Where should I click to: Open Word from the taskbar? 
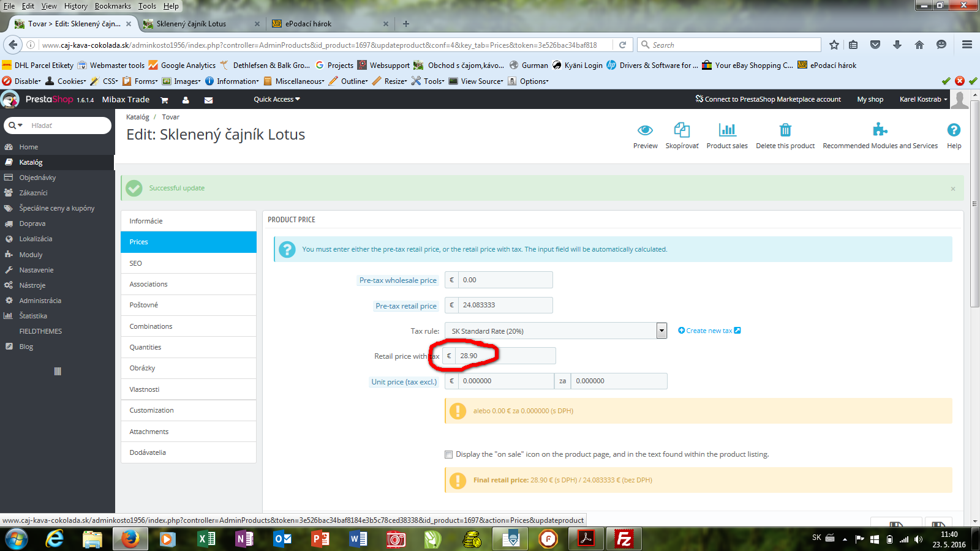coord(358,539)
